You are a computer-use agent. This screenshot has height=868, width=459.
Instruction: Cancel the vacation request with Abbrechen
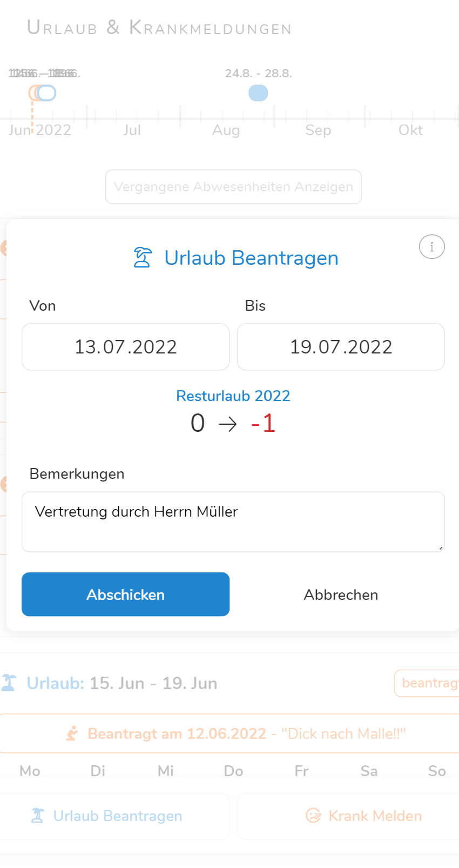pyautogui.click(x=341, y=595)
